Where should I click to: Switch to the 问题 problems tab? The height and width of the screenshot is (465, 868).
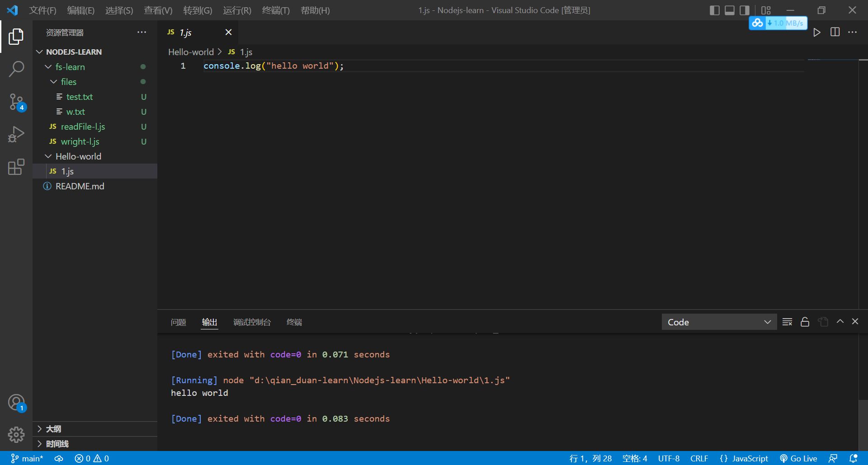(x=179, y=322)
